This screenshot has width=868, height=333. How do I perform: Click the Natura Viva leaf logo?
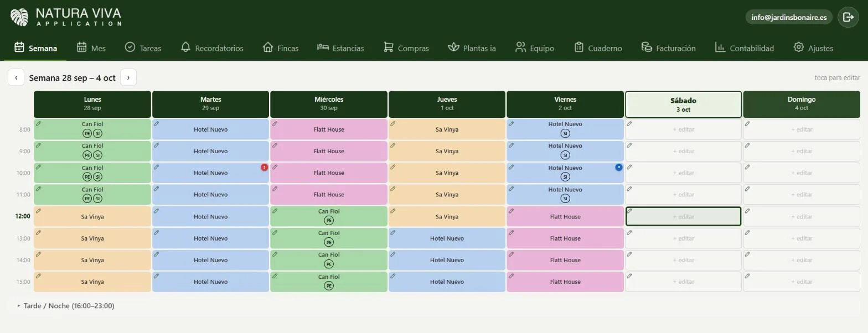[19, 17]
